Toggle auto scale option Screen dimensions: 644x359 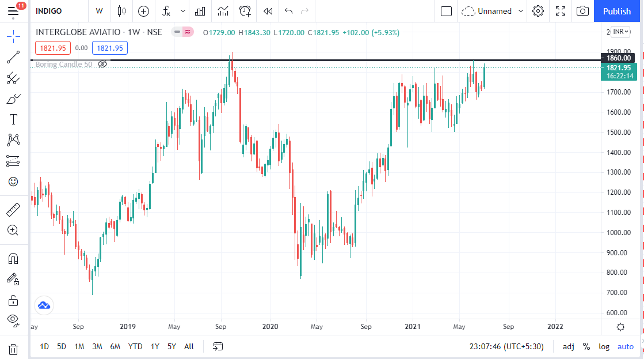click(x=625, y=346)
